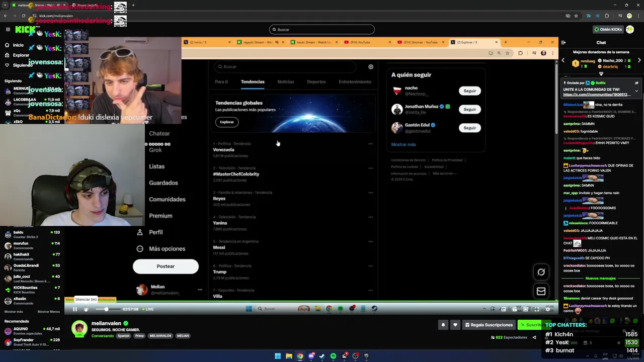Toggle notifications bell for melianvalen
Screen dimensions: 644x362
click(x=443, y=325)
